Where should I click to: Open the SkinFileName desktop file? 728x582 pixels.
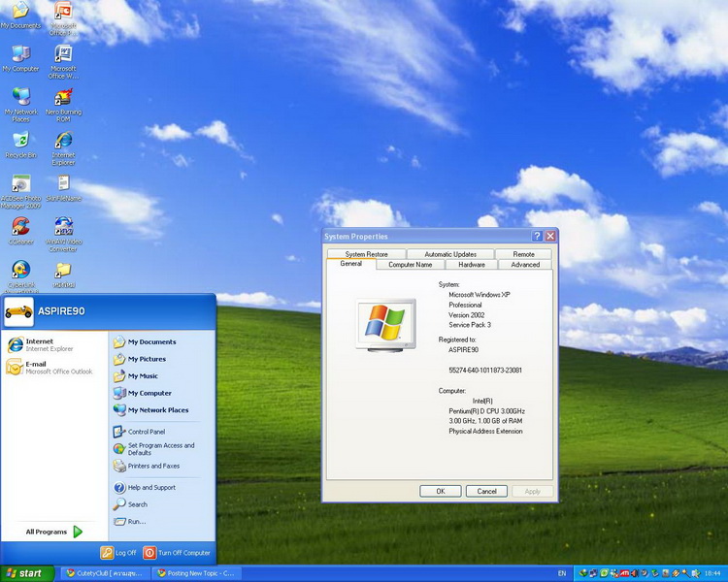pos(64,188)
